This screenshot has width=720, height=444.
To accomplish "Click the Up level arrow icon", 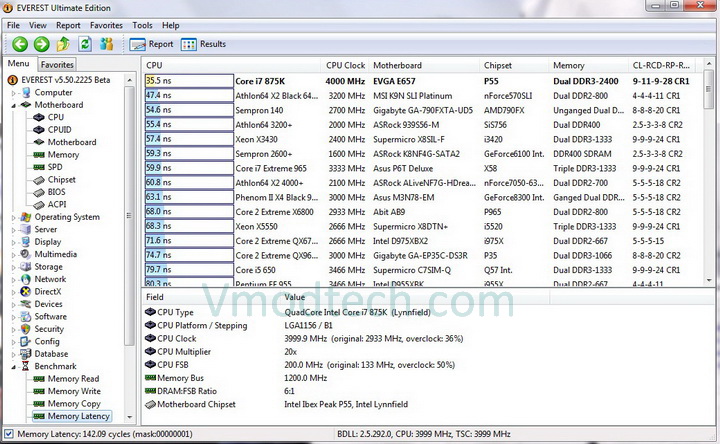I will pos(63,44).
